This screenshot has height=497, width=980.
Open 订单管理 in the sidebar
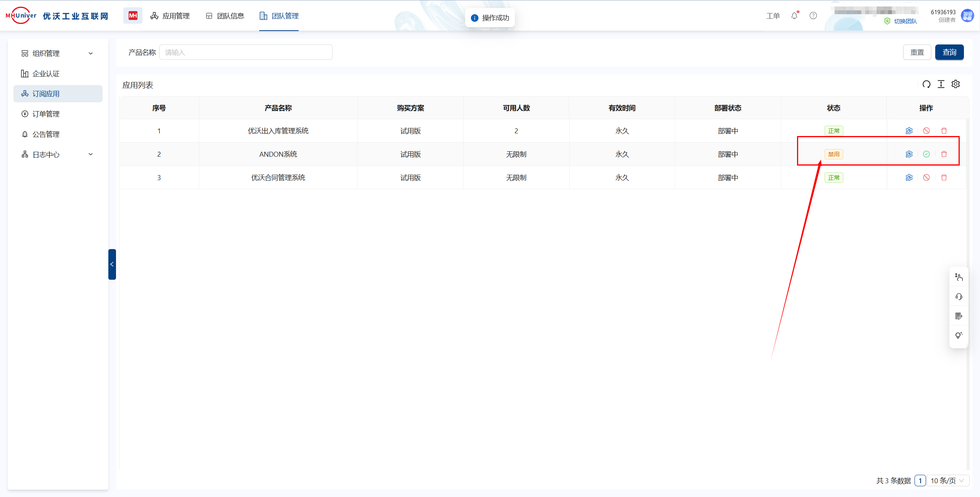(x=46, y=114)
